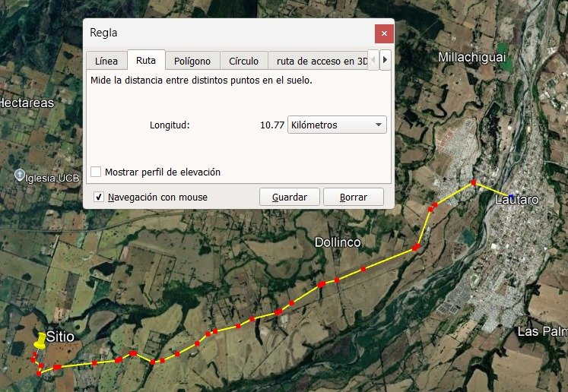
Task: Open the Kilómetros units dropdown
Action: (337, 125)
